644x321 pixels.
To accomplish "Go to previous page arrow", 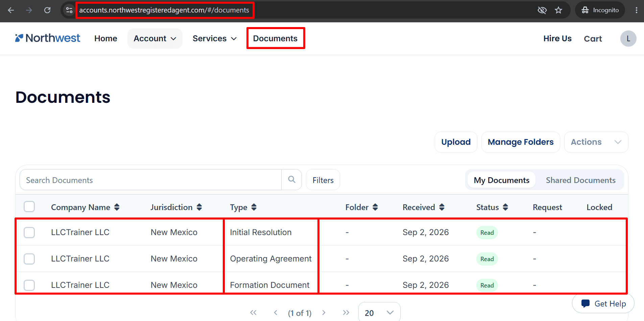I will click(x=276, y=313).
